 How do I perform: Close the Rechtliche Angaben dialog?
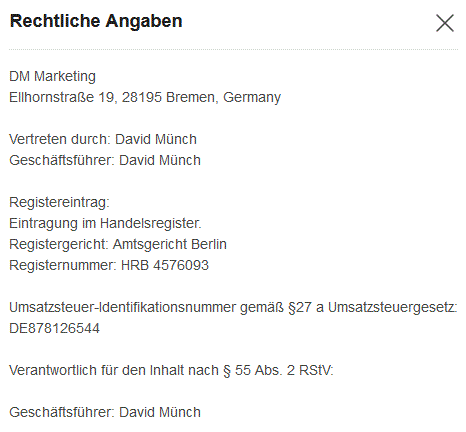pos(445,23)
